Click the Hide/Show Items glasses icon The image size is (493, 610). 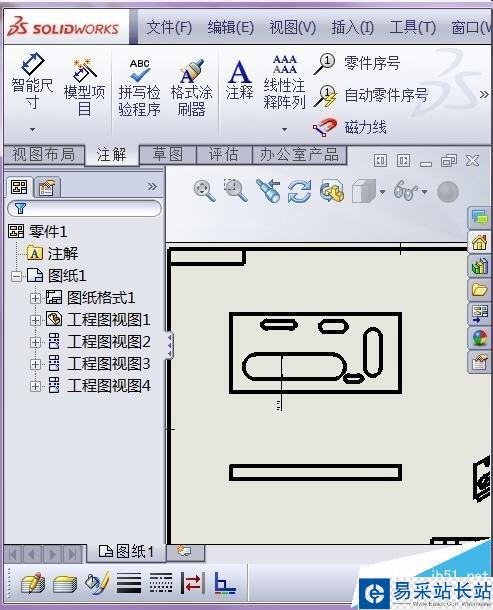coord(405,191)
